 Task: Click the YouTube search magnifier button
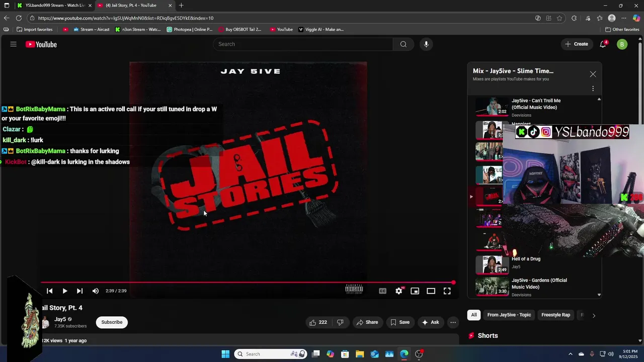(x=404, y=44)
